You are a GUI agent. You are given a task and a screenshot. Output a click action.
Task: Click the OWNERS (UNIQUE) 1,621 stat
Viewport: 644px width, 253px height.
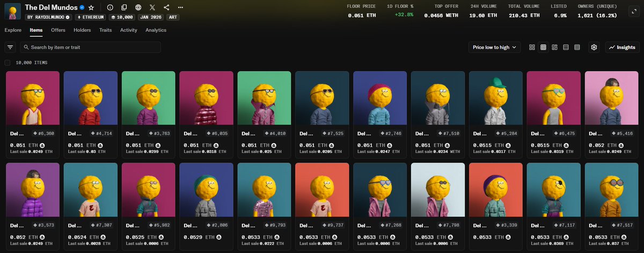point(597,11)
